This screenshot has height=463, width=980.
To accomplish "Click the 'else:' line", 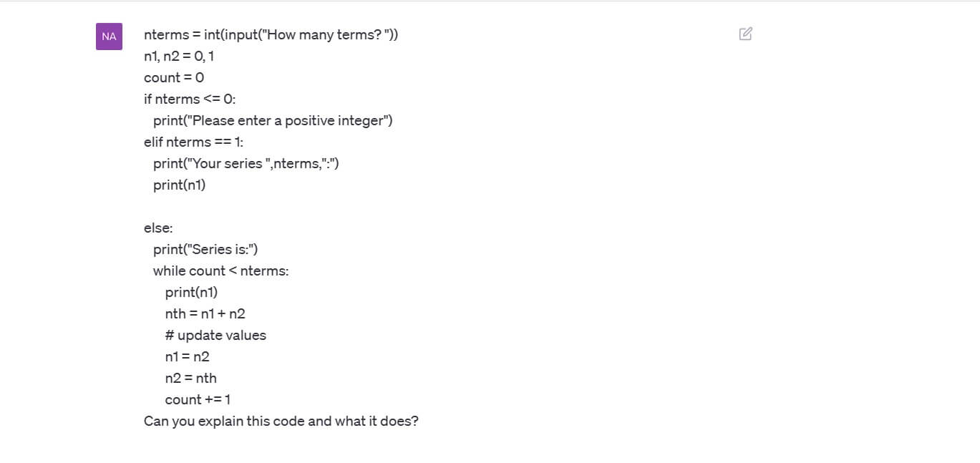I will click(158, 228).
